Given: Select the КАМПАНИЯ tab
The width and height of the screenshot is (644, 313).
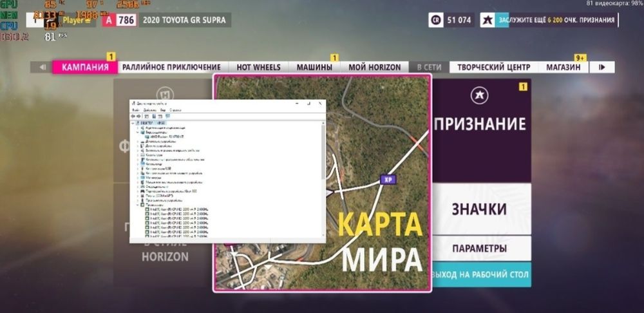Looking at the screenshot, I should click(85, 68).
